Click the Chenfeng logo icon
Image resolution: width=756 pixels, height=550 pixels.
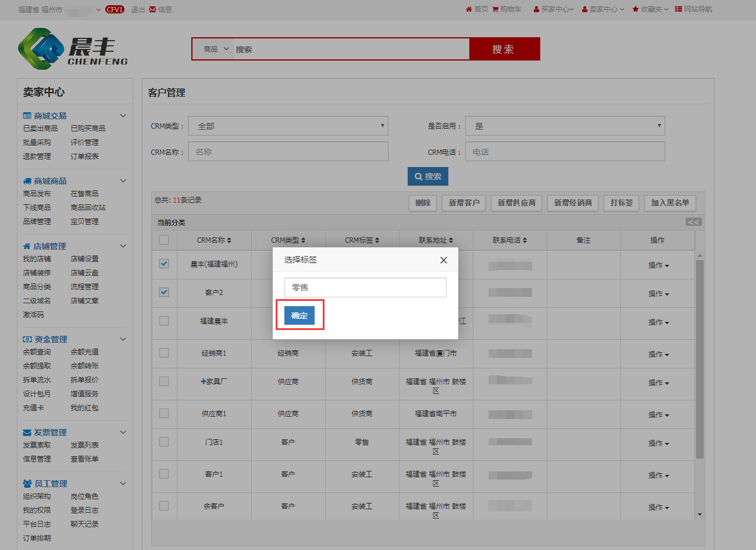[41, 48]
